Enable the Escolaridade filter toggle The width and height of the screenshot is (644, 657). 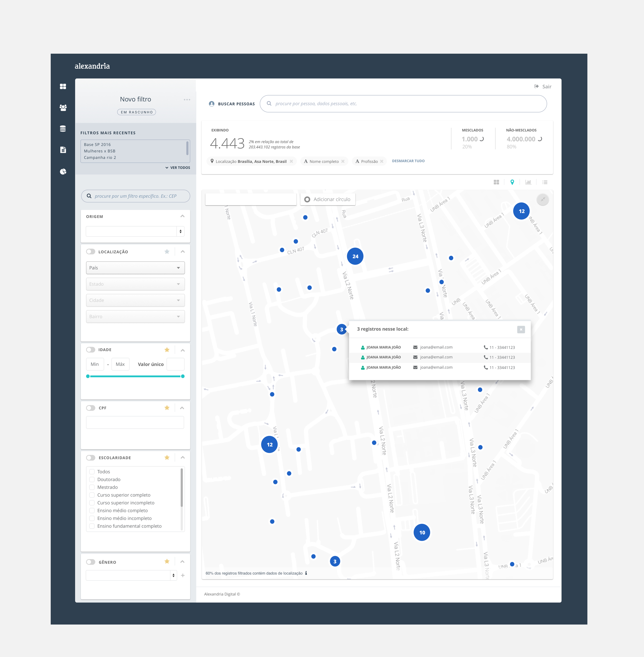tap(91, 458)
